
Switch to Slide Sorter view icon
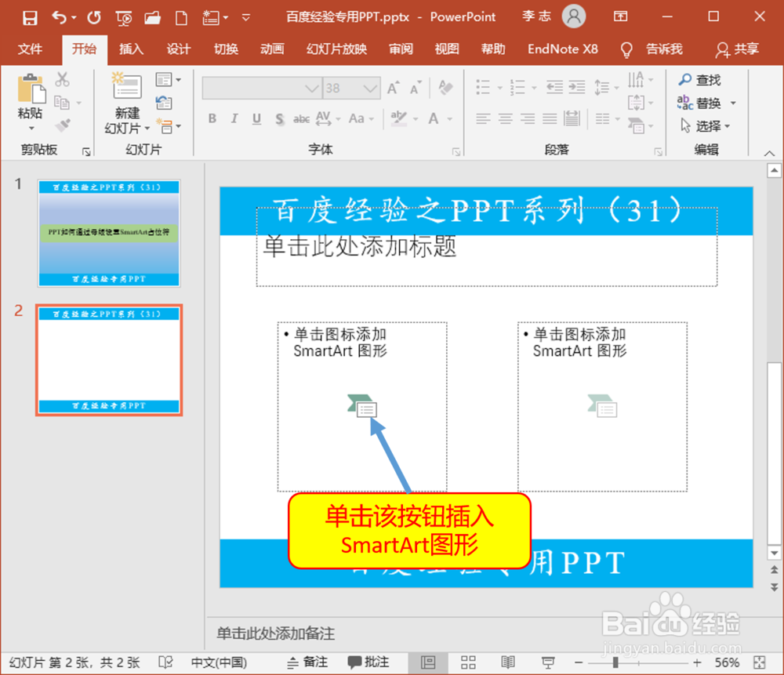click(x=468, y=662)
